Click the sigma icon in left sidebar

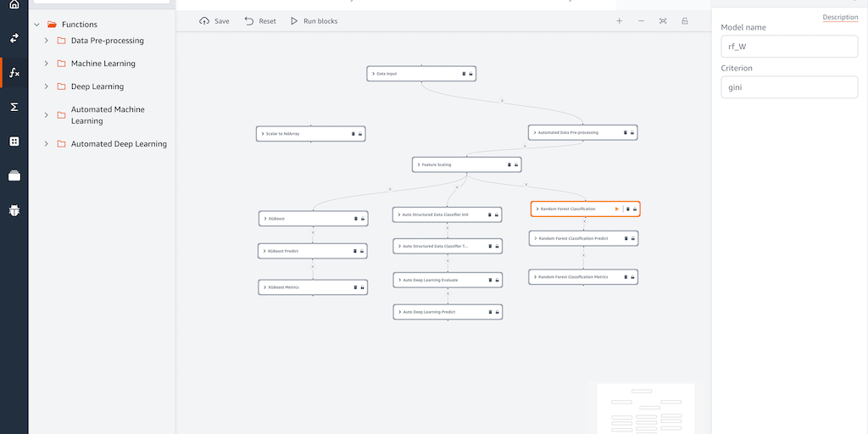pyautogui.click(x=14, y=107)
